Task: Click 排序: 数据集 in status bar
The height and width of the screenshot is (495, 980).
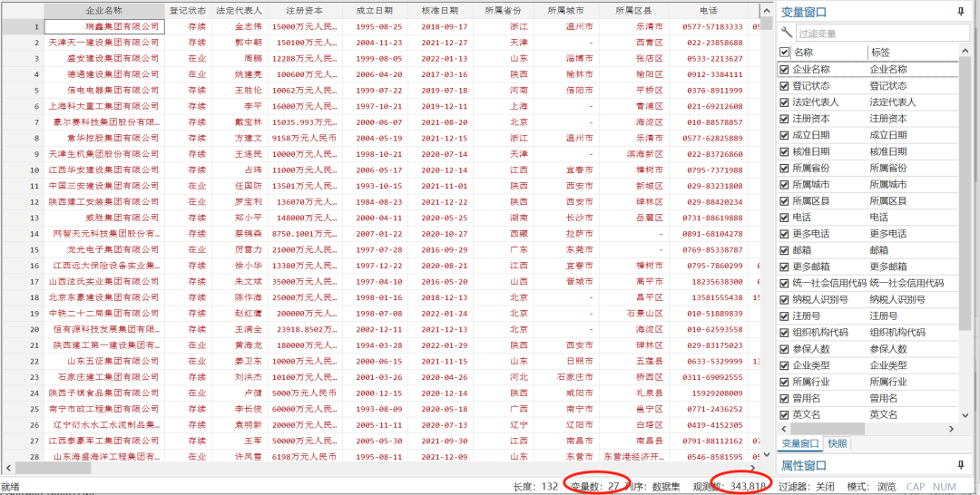Action: click(x=652, y=487)
